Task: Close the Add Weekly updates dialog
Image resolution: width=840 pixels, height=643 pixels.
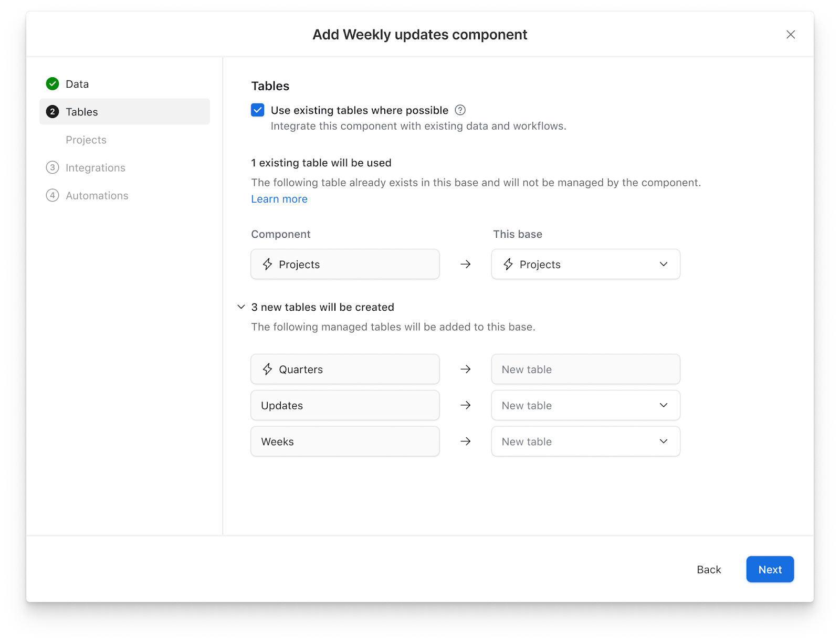Action: 790,35
